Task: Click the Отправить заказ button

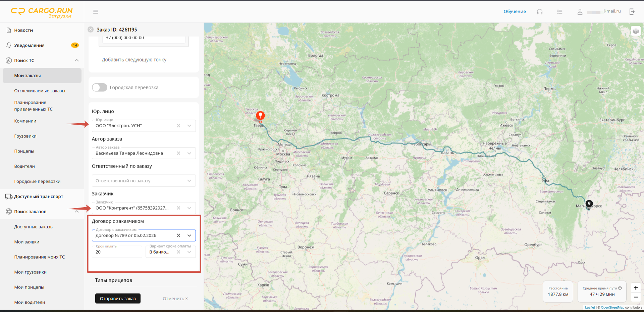Action: (118, 299)
